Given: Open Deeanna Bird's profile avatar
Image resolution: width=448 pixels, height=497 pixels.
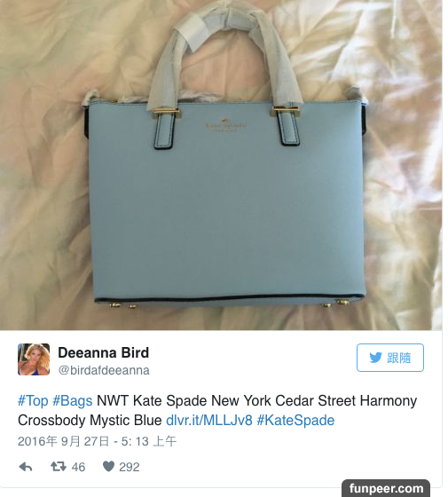Looking at the screenshot, I should (x=34, y=359).
